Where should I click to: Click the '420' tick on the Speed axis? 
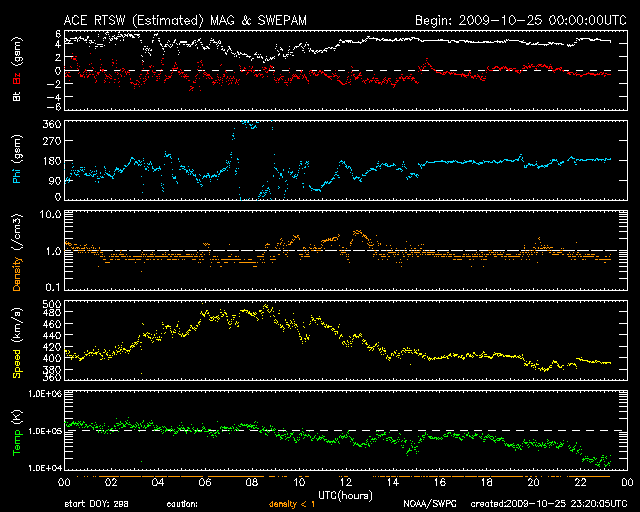[52, 347]
